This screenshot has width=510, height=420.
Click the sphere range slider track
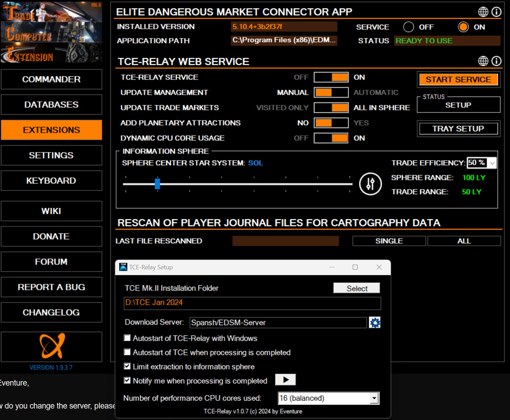point(238,184)
